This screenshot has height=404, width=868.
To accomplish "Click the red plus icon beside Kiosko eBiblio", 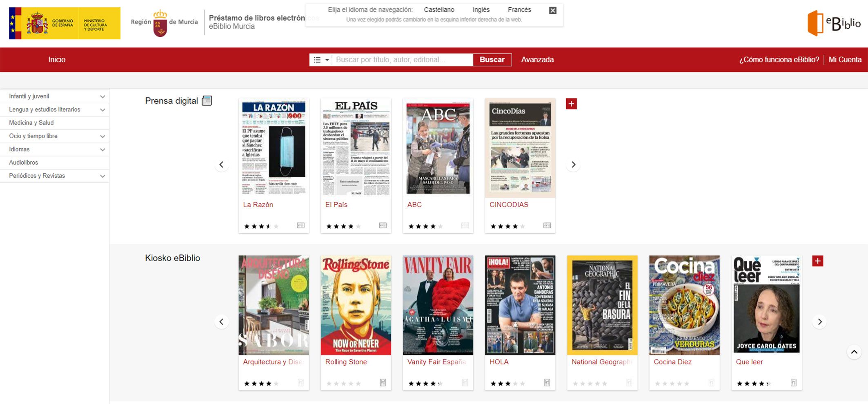I will tap(817, 261).
